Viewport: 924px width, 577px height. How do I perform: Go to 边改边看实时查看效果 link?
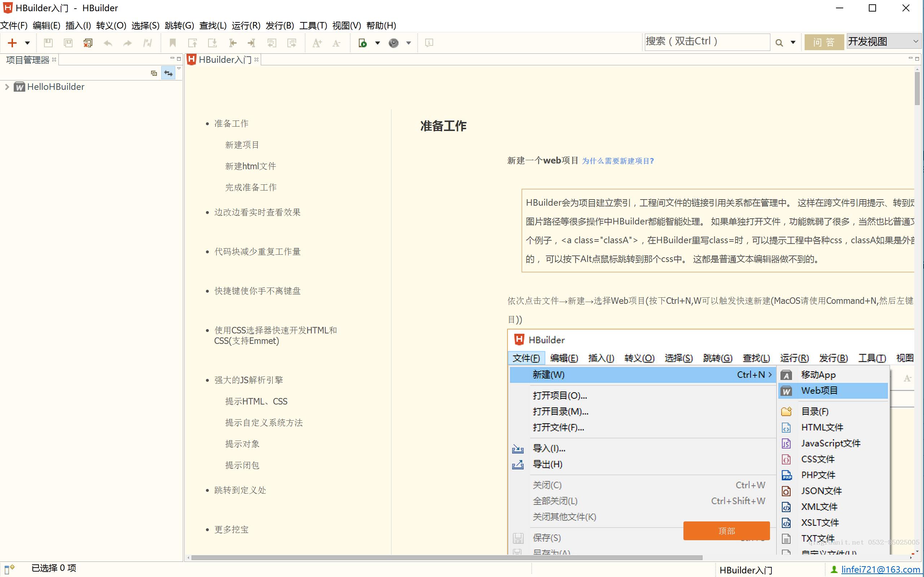click(x=258, y=212)
